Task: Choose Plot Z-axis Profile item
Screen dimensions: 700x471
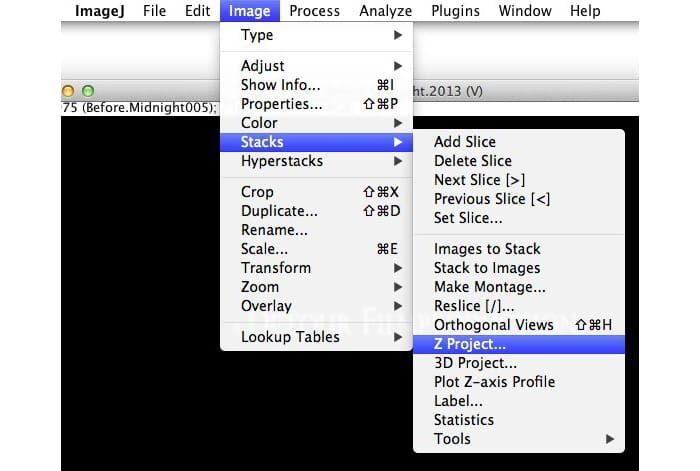Action: [x=519, y=382]
